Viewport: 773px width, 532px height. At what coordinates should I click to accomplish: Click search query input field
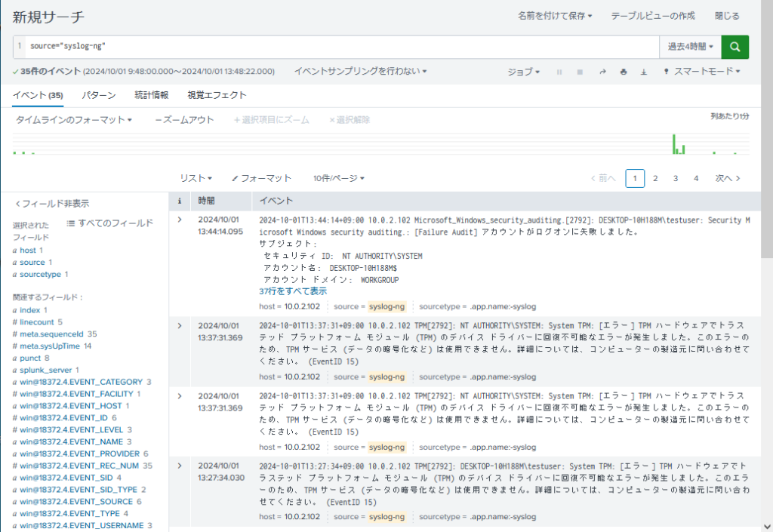coord(341,46)
